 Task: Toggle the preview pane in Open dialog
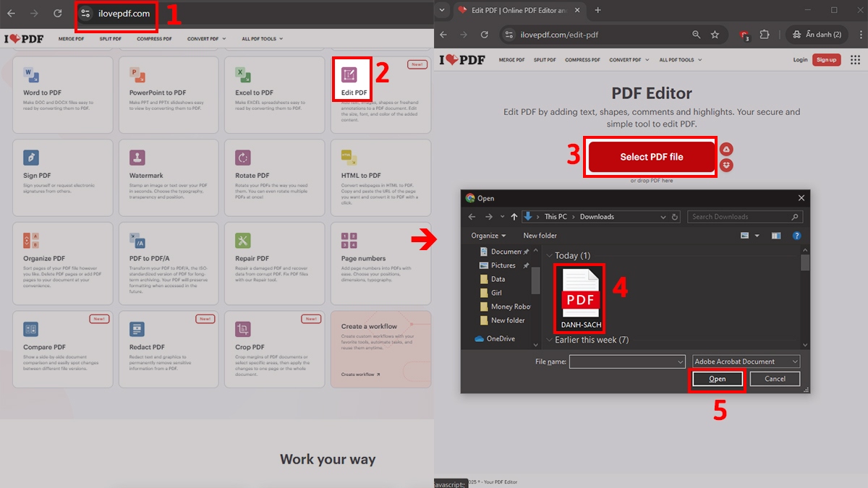[x=776, y=236]
